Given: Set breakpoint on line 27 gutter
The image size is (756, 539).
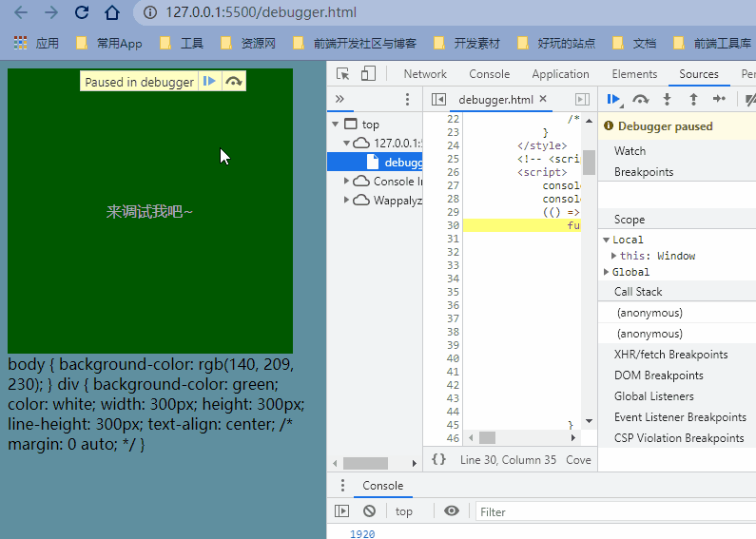Looking at the screenshot, I should click(453, 185).
